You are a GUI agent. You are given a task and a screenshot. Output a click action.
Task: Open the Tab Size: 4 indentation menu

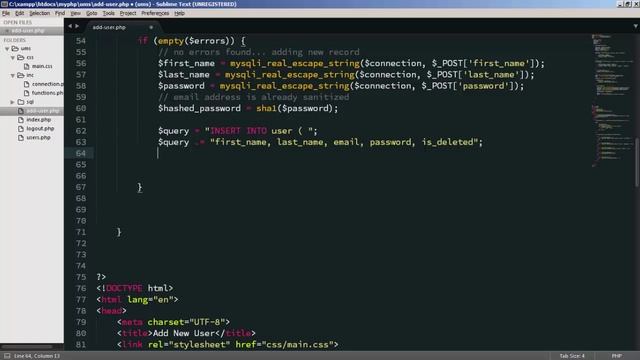point(572,356)
